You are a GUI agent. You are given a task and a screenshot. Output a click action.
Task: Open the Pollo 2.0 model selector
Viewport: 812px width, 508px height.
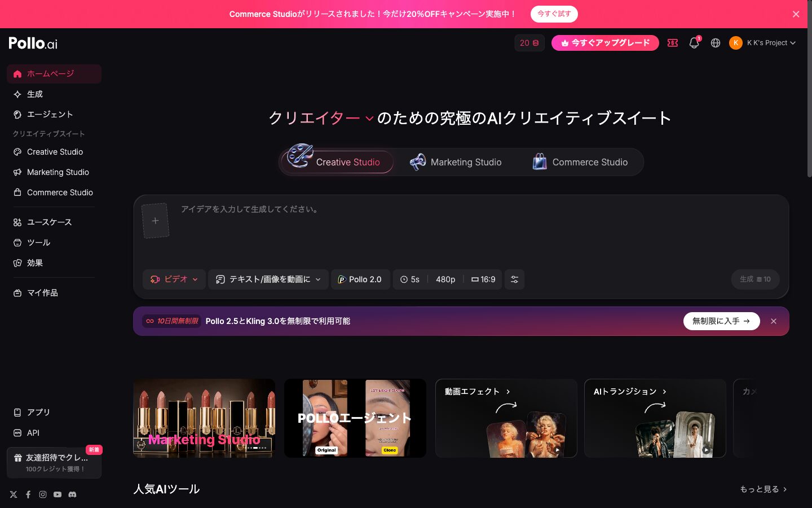click(360, 279)
